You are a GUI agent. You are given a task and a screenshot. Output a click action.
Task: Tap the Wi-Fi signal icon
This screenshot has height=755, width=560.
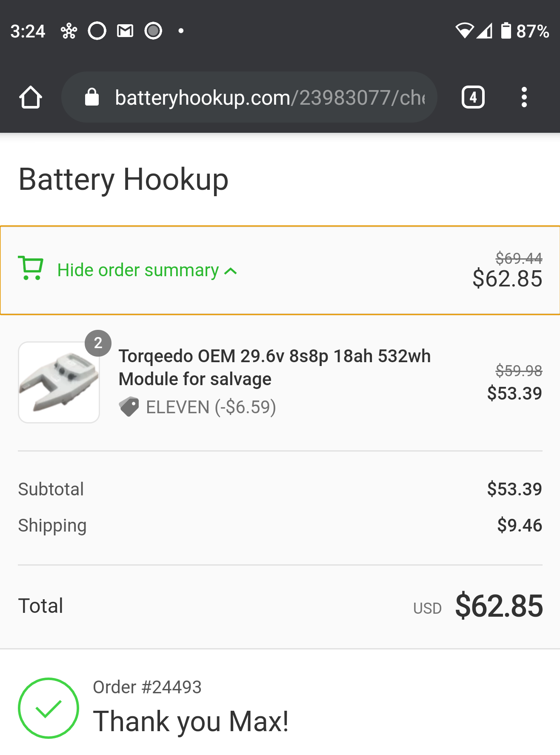tap(464, 31)
